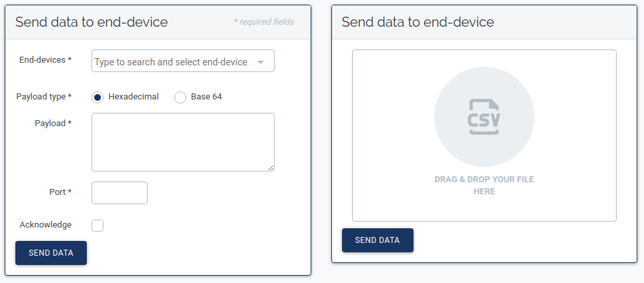This screenshot has width=644, height=283.
Task: Expand the End-devices dropdown arrow
Action: (x=261, y=62)
